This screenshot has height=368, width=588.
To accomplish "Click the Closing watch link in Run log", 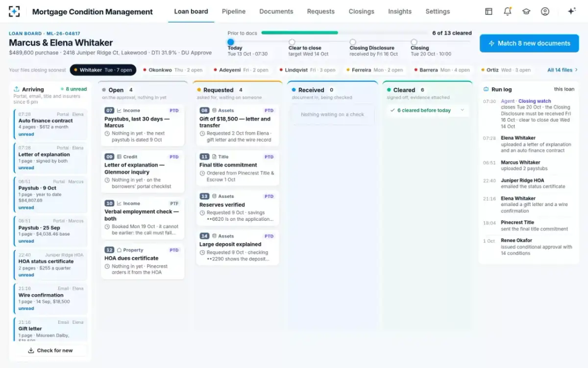I will point(535,101).
